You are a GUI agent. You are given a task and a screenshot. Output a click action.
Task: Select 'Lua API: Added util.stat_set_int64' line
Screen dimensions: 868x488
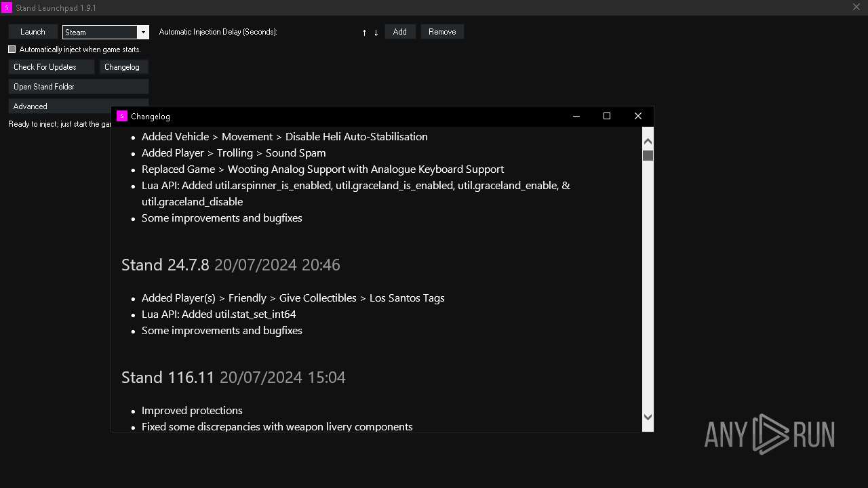[219, 314]
